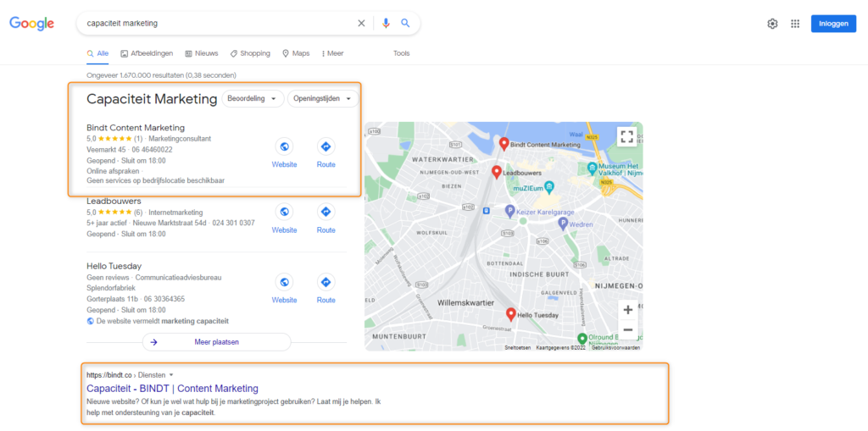Open the Hello Tuesday listing title
The image size is (868, 431).
(114, 266)
